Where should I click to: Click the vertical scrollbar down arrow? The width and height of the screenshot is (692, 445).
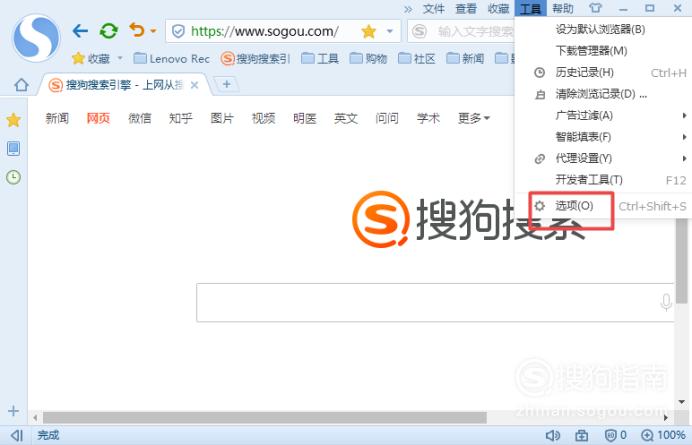click(682, 402)
